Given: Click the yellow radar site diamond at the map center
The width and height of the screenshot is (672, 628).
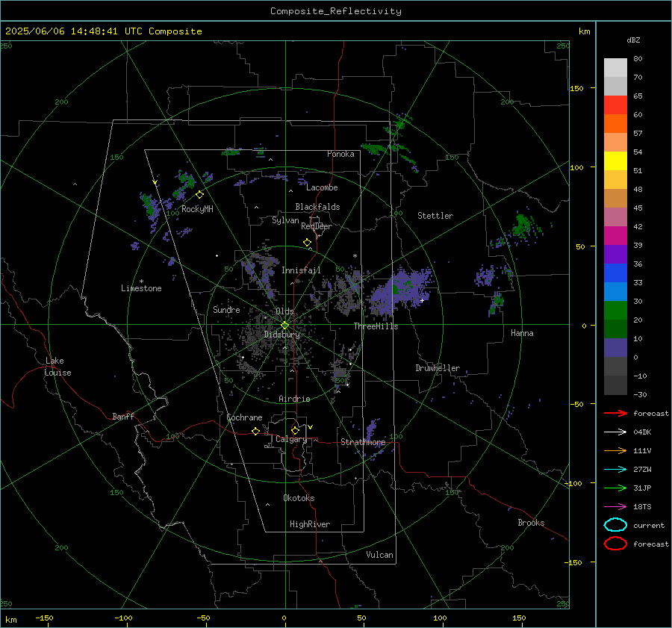Looking at the screenshot, I should point(284,326).
